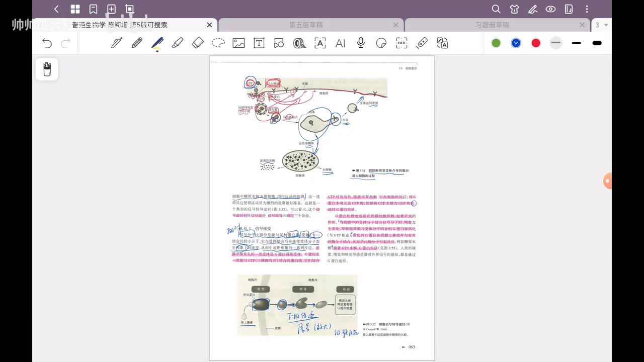Screen dimensions: 644x362
Task: Switch to the 习题册草稿 tab
Action: pos(497,25)
